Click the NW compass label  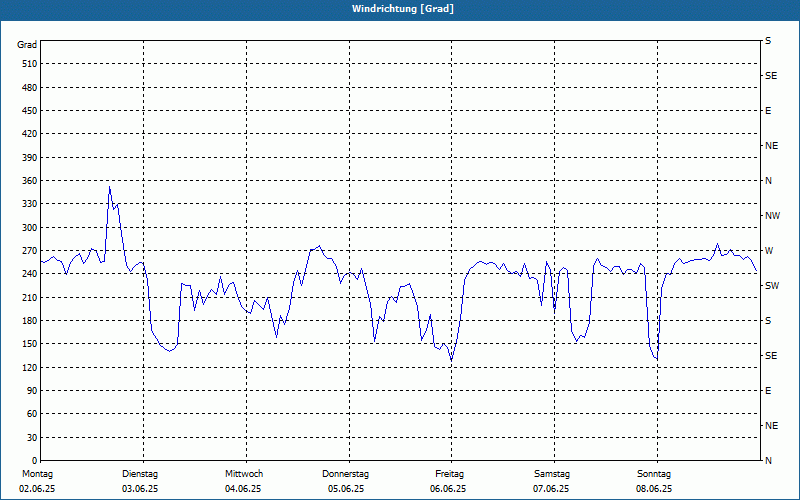772,216
